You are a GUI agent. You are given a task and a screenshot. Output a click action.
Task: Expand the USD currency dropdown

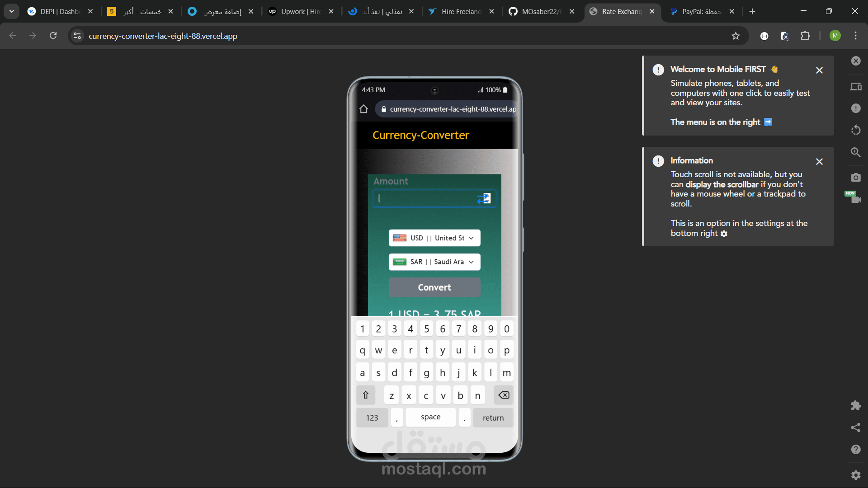coord(434,238)
